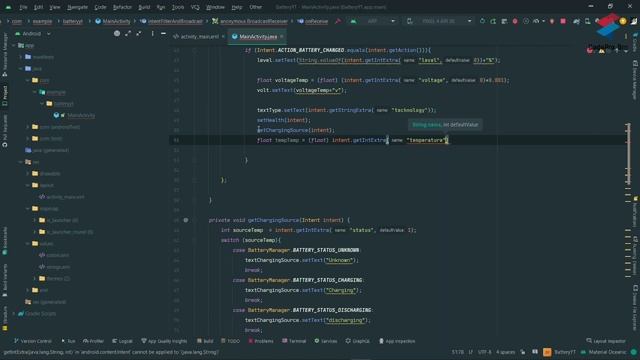Open the App Inspection tool window
This screenshot has height=360, width=640.
click(x=397, y=341)
